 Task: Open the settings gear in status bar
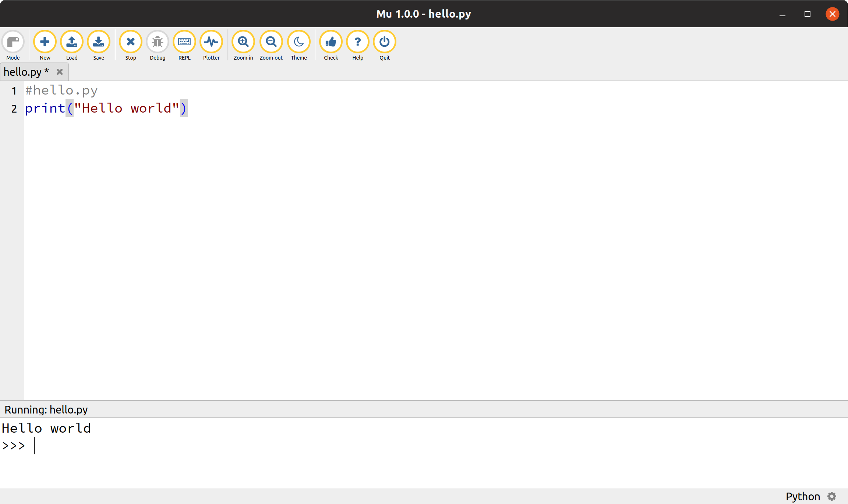(x=832, y=496)
